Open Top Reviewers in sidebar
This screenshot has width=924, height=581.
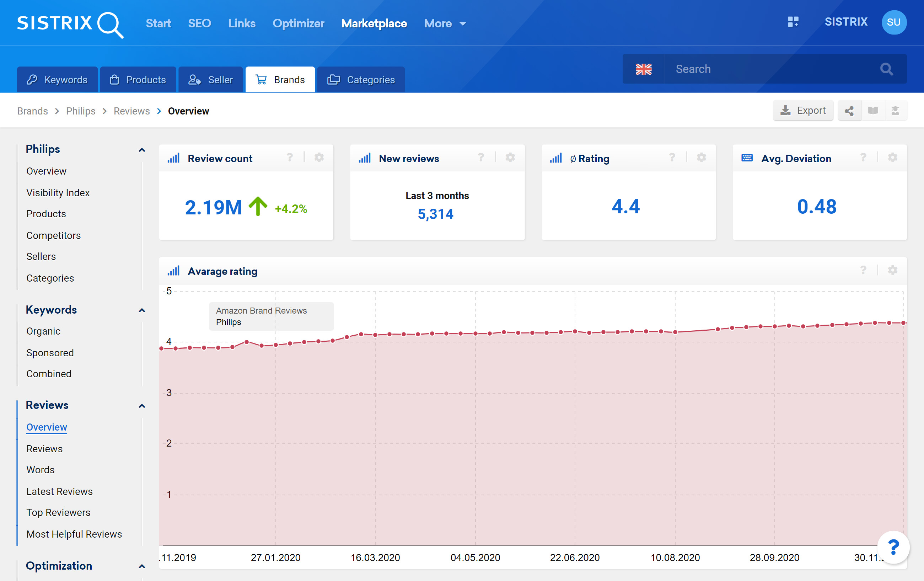point(58,513)
